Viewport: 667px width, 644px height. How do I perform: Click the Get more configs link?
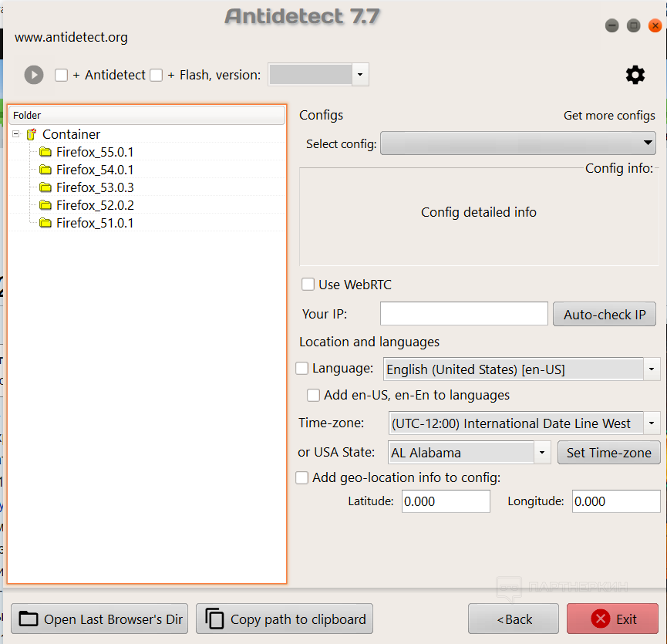pos(609,116)
